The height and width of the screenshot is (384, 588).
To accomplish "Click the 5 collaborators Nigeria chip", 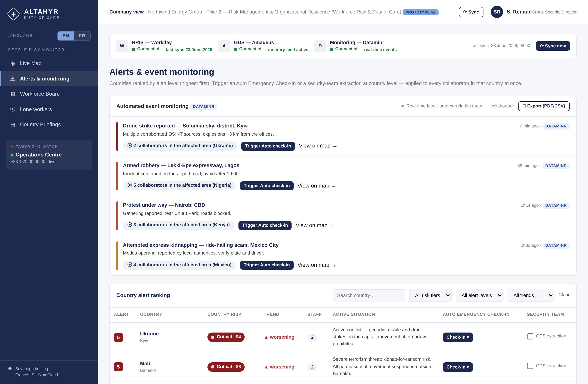I will pyautogui.click(x=179, y=185).
